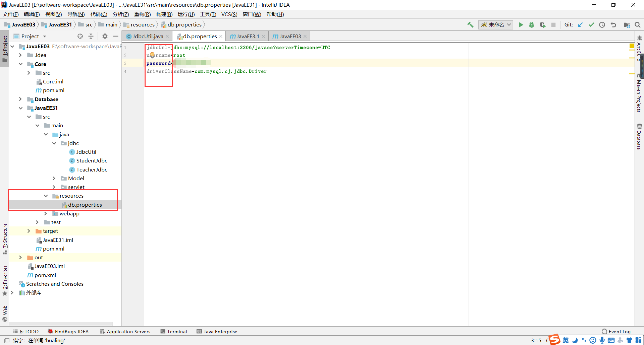
Task: Switch to JavaEE03 editor tab
Action: [x=290, y=36]
